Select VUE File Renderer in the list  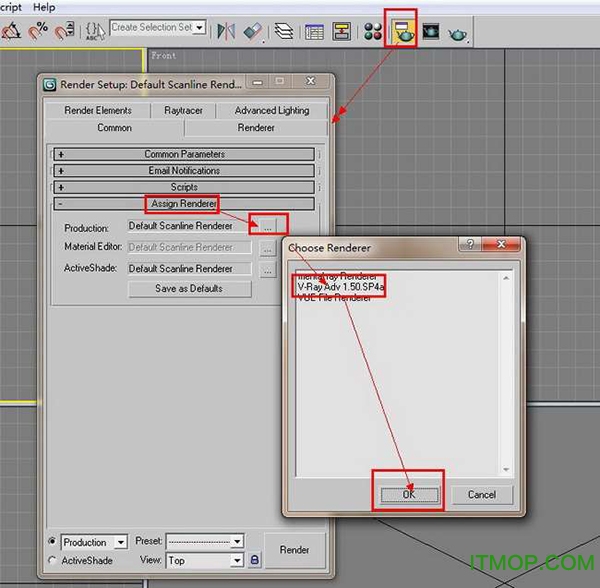tap(334, 298)
